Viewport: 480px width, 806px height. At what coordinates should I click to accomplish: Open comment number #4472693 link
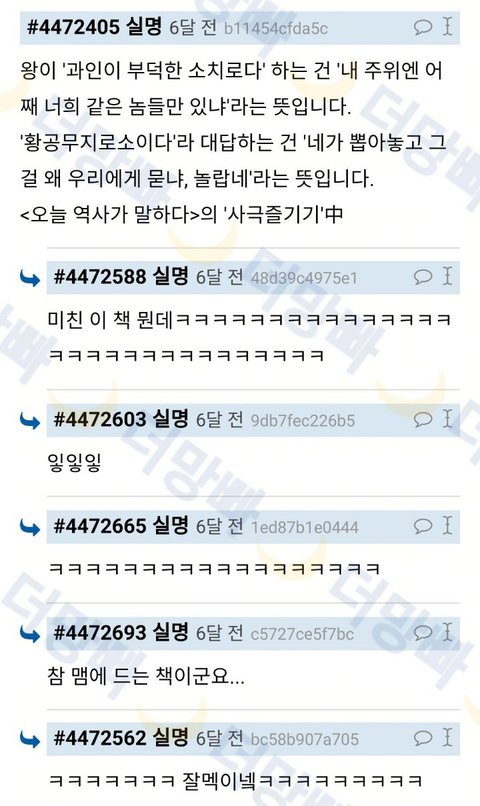(100, 633)
